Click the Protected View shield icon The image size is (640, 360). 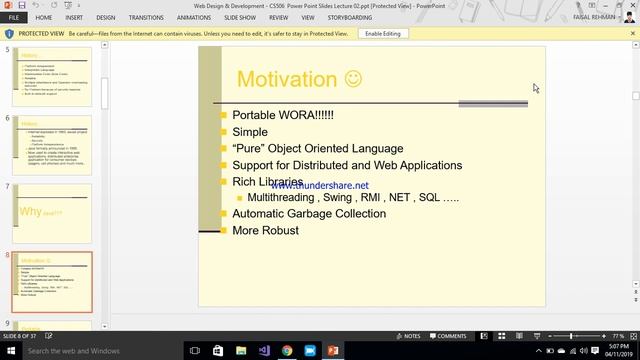tap(9, 33)
